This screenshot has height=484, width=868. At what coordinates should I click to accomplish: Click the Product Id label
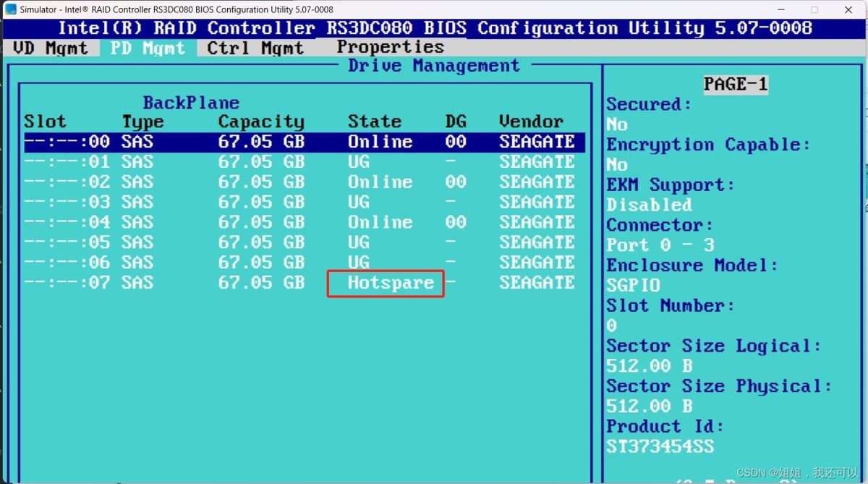pos(665,427)
